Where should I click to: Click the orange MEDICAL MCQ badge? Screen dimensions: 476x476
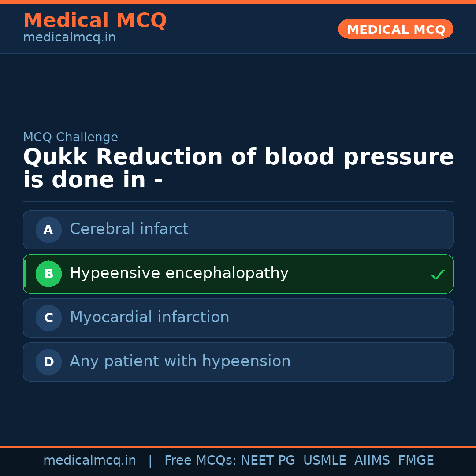click(x=395, y=29)
